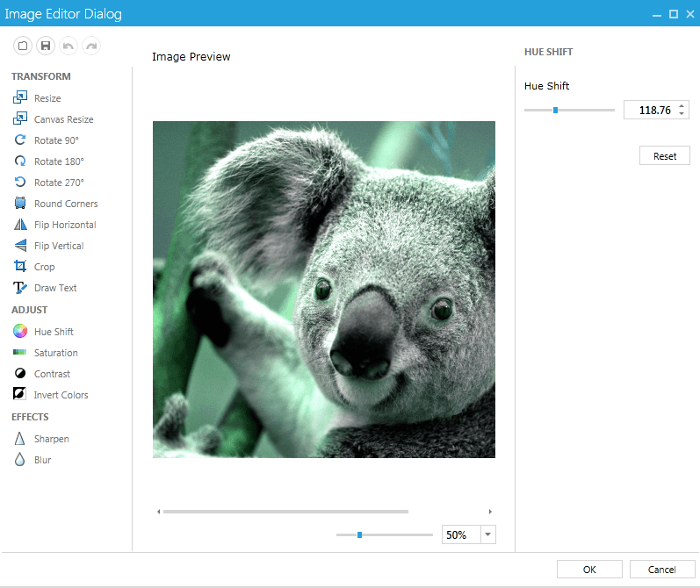The height and width of the screenshot is (588, 700).
Task: Click the horizontal scrollbar thumb under preview
Action: pyautogui.click(x=285, y=512)
